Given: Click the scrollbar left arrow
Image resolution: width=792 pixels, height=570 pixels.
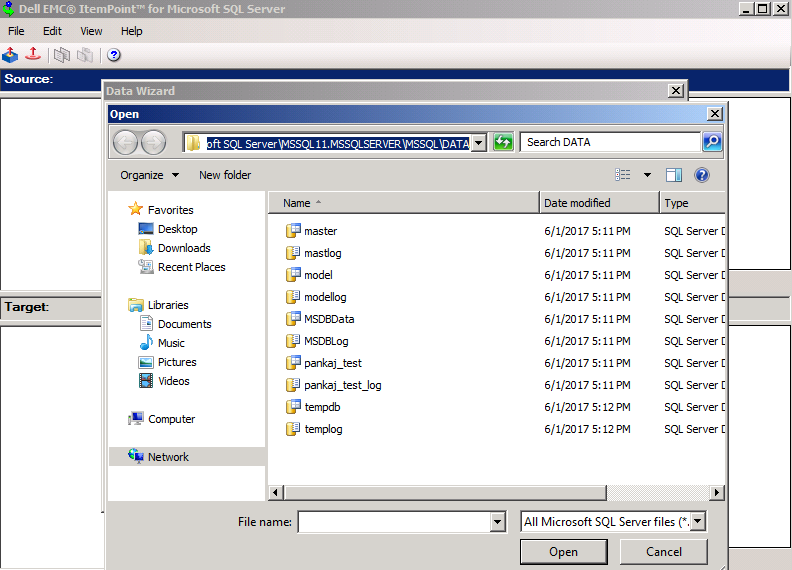Looking at the screenshot, I should pyautogui.click(x=276, y=492).
